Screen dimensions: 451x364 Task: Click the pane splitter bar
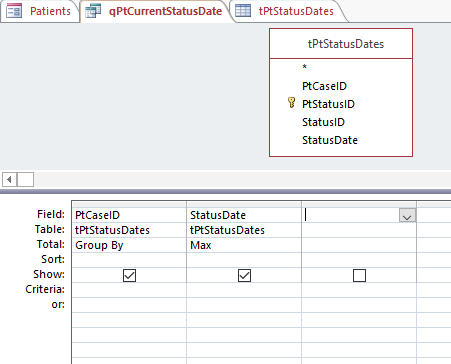225,192
